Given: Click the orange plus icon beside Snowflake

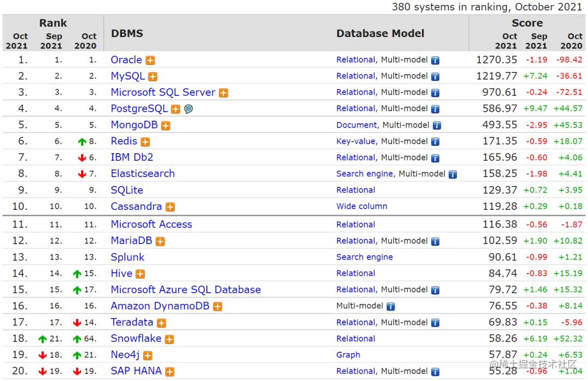Looking at the screenshot, I should (x=169, y=339).
